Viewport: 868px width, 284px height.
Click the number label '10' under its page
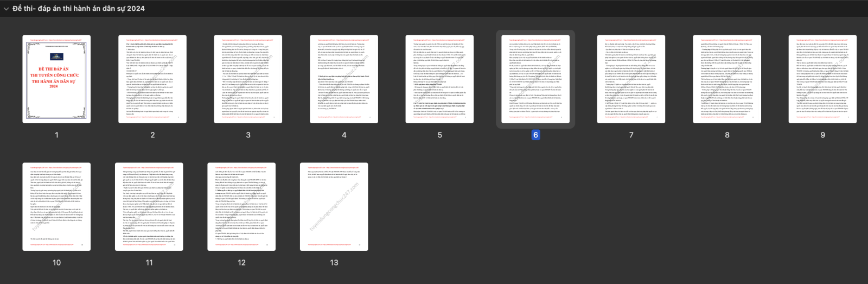56,263
